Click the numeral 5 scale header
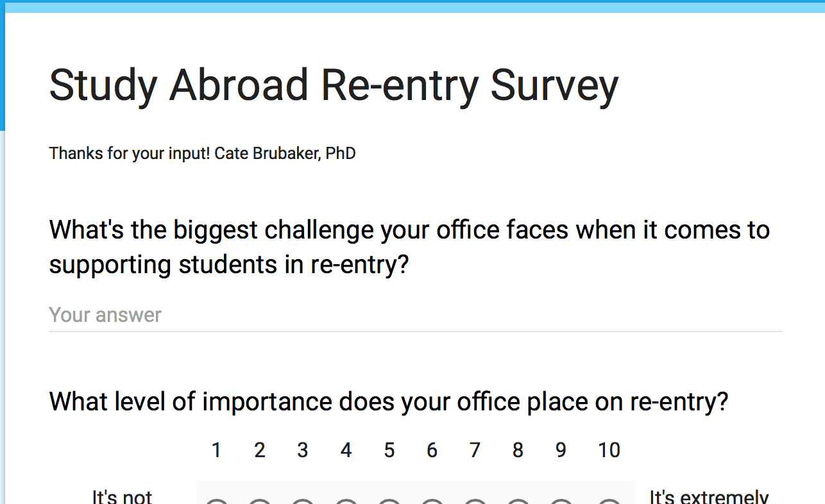Image resolution: width=825 pixels, height=504 pixels. click(389, 450)
